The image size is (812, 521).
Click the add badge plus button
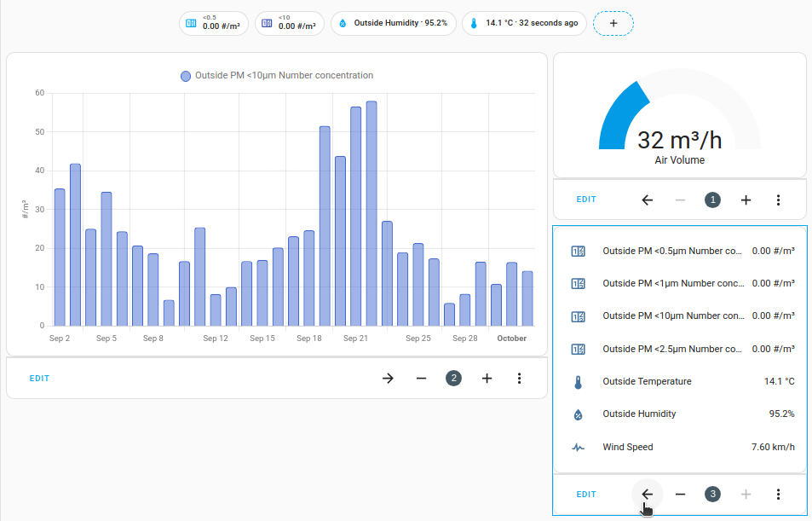pyautogui.click(x=613, y=23)
